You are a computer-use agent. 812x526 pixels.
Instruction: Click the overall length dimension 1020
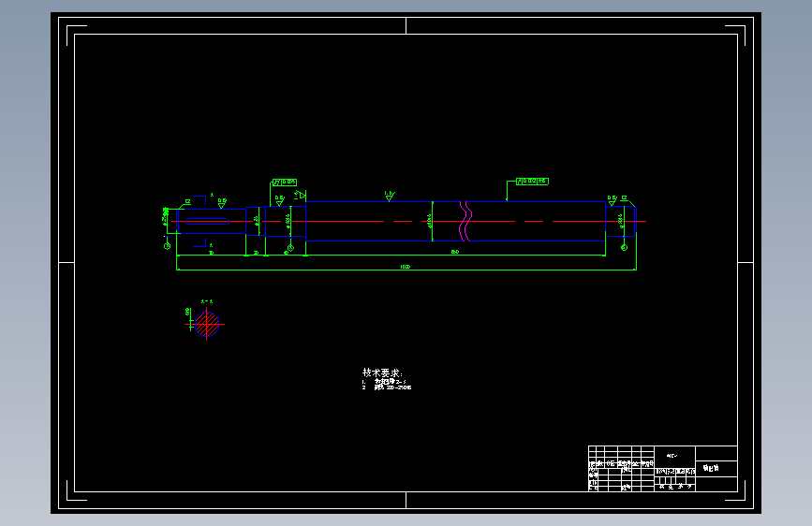coord(406,267)
